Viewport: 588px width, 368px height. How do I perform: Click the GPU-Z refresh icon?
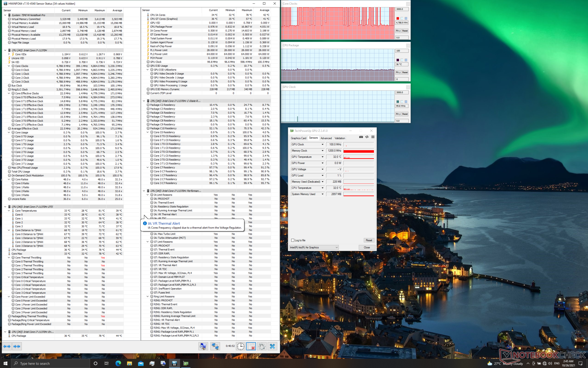(367, 137)
